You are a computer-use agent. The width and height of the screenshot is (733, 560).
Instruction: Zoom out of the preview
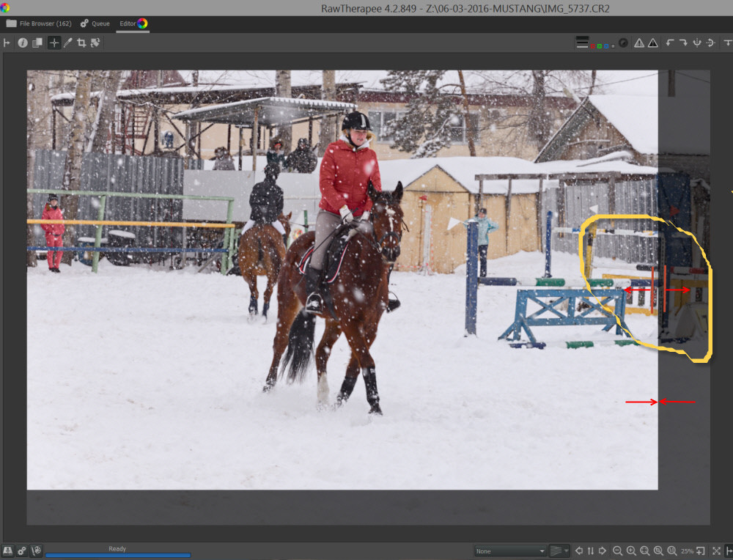[x=617, y=551]
